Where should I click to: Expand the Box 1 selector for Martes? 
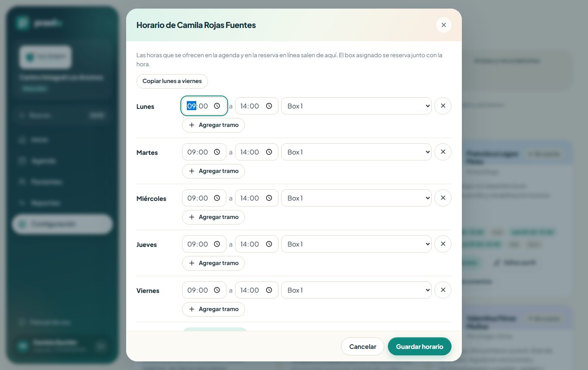(x=356, y=152)
